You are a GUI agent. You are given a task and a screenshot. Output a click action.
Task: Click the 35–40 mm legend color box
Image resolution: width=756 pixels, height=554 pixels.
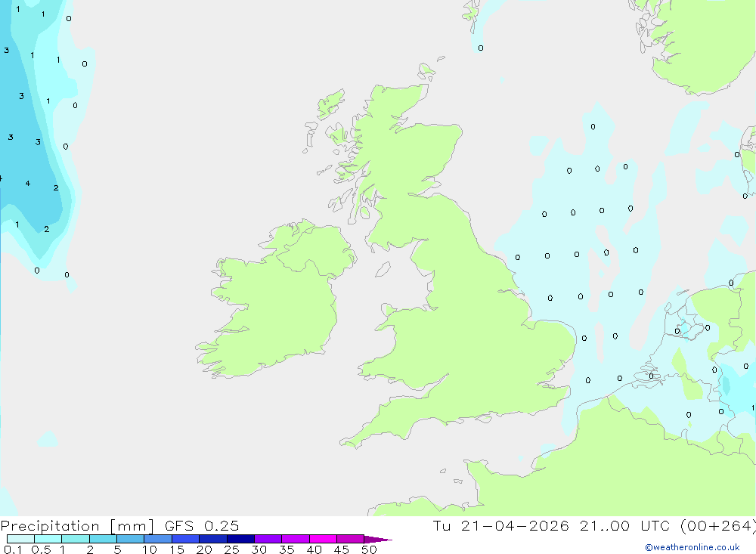296,539
